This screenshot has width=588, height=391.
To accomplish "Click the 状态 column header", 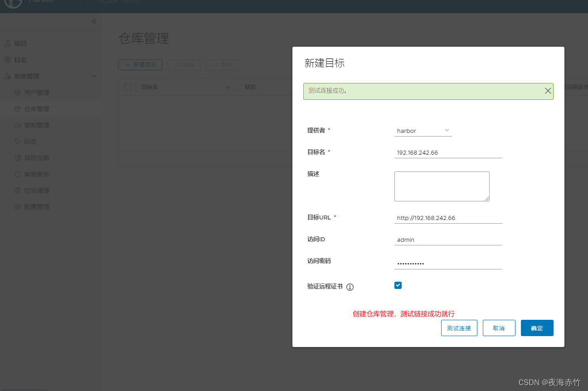I will click(251, 87).
